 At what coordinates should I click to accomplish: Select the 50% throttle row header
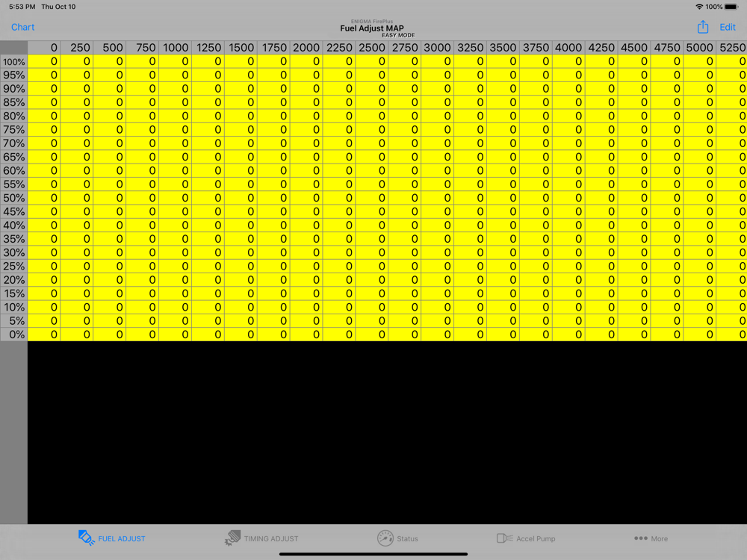13,198
